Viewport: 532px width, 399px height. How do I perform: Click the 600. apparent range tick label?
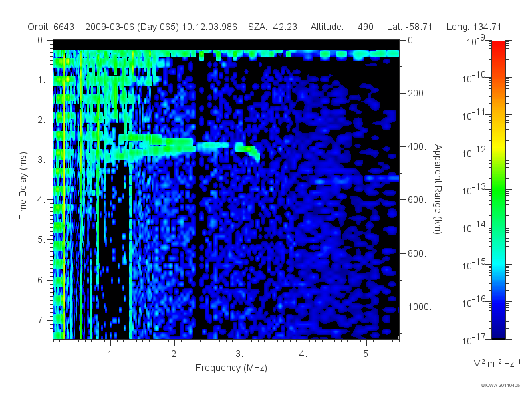417,200
